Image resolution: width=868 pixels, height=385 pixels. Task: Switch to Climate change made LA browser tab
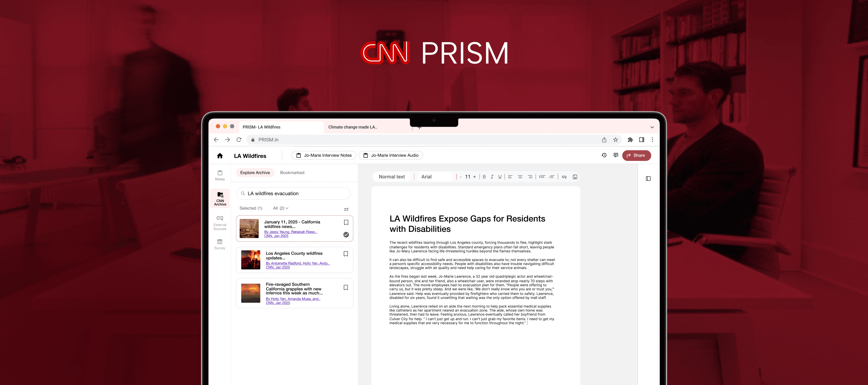click(352, 127)
